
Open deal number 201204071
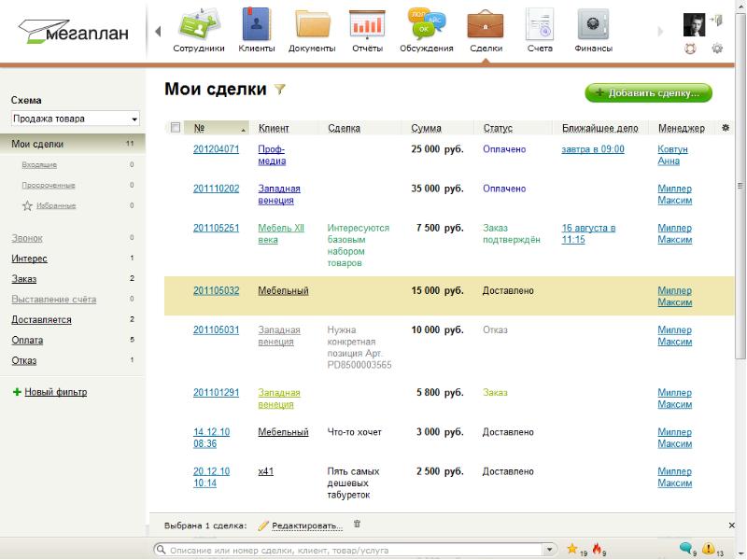(x=216, y=149)
